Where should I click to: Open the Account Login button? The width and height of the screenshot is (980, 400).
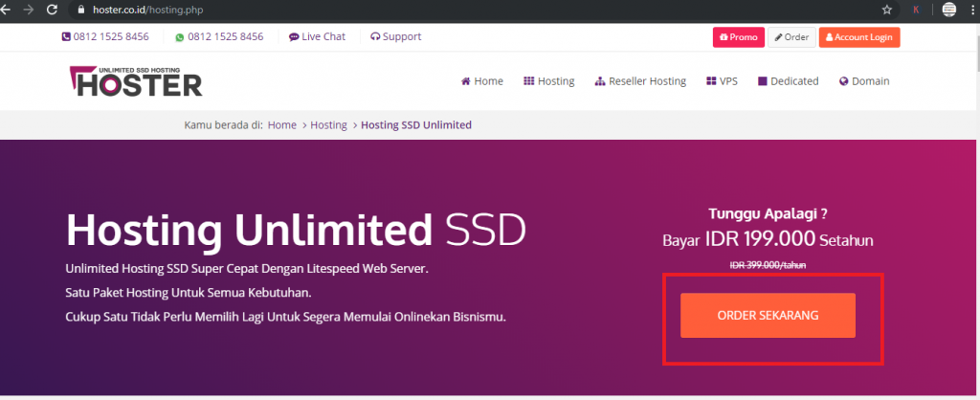coord(859,37)
